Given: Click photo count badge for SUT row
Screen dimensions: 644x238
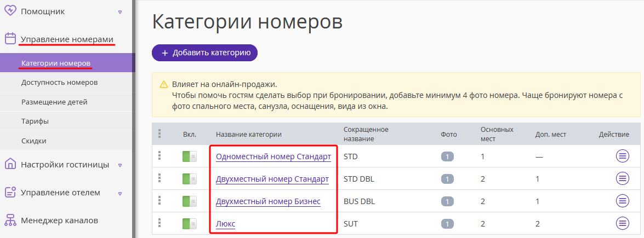Looking at the screenshot, I should coord(448,224).
